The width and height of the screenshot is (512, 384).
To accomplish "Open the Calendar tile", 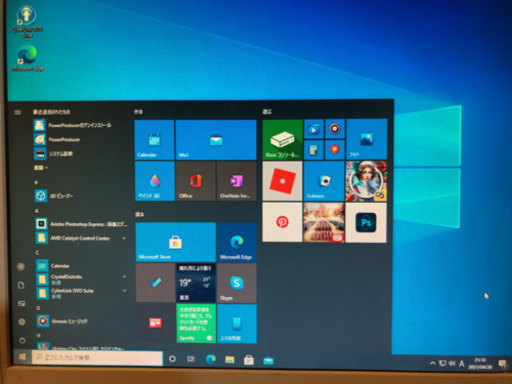I will click(154, 140).
